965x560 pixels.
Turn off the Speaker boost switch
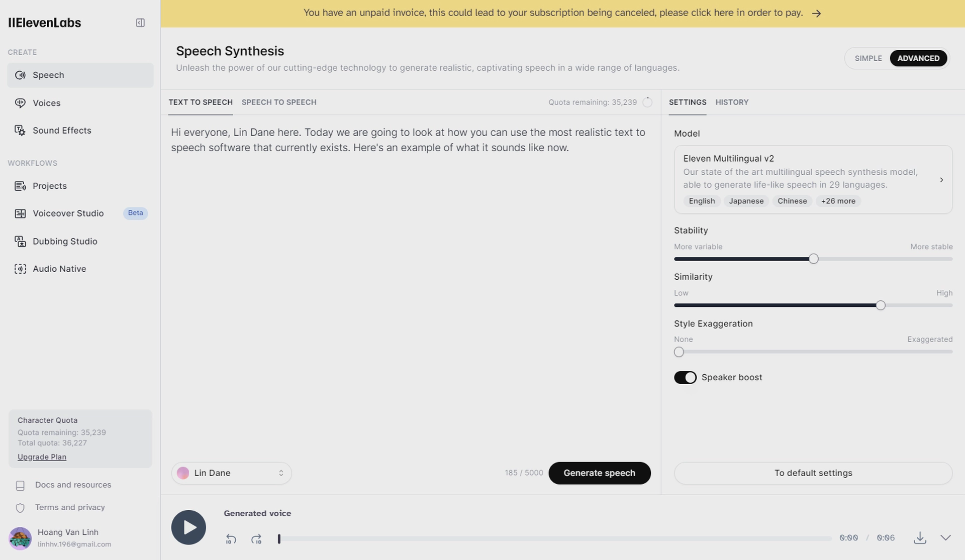click(x=685, y=377)
